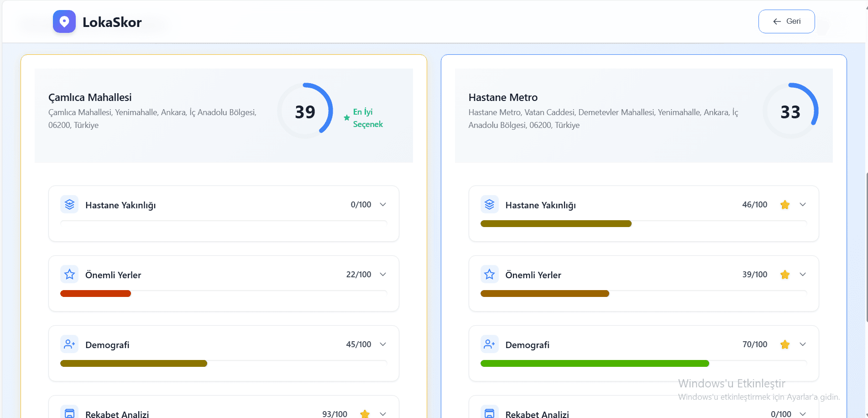Go back with the Geri button
Viewport: 868px width, 418px height.
click(786, 21)
